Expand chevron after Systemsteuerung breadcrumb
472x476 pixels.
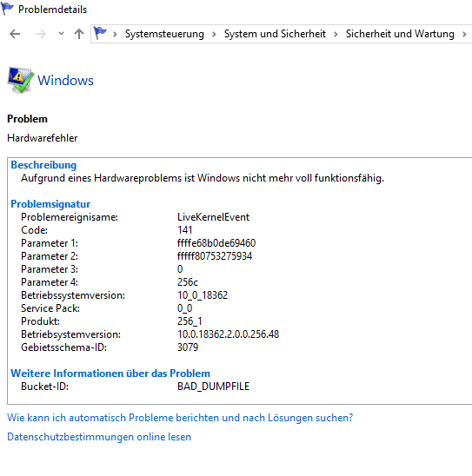tap(214, 34)
